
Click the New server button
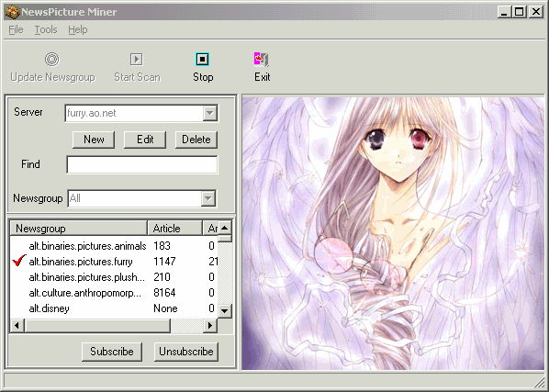pyautogui.click(x=94, y=140)
